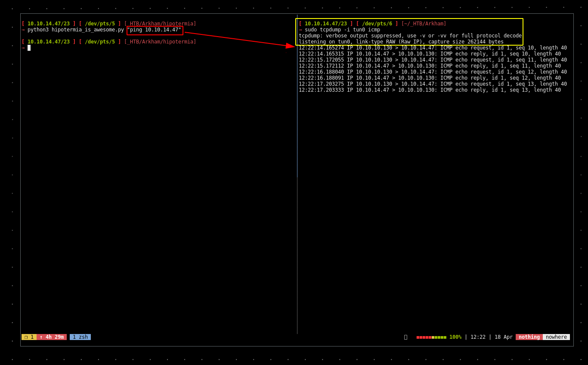
Task: Click the /dev/pts/6 label in right prompt
Action: click(377, 24)
